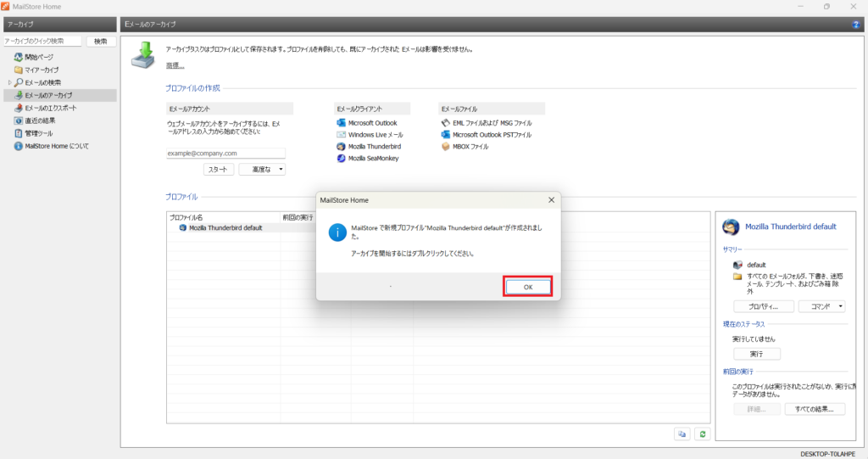The width and height of the screenshot is (868, 459).
Task: Click the Eメールのアーカイブ sidebar icon
Action: [19, 95]
